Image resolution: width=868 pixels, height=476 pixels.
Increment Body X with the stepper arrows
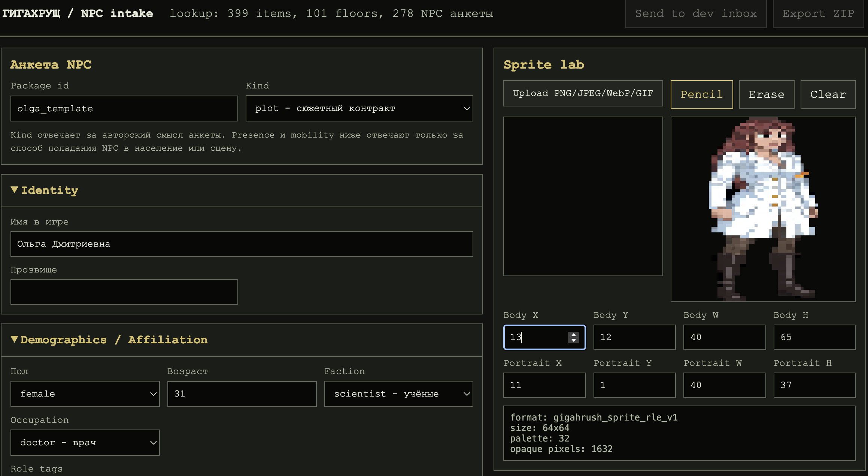tap(573, 334)
